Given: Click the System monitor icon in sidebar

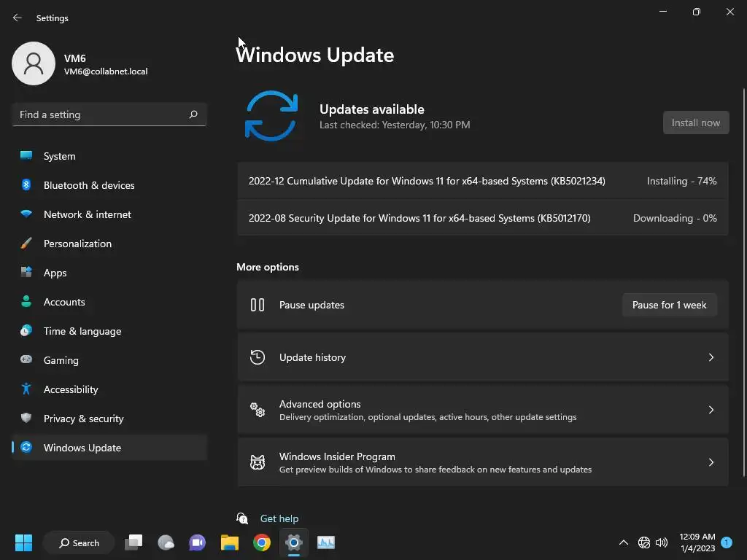Looking at the screenshot, I should [26, 156].
